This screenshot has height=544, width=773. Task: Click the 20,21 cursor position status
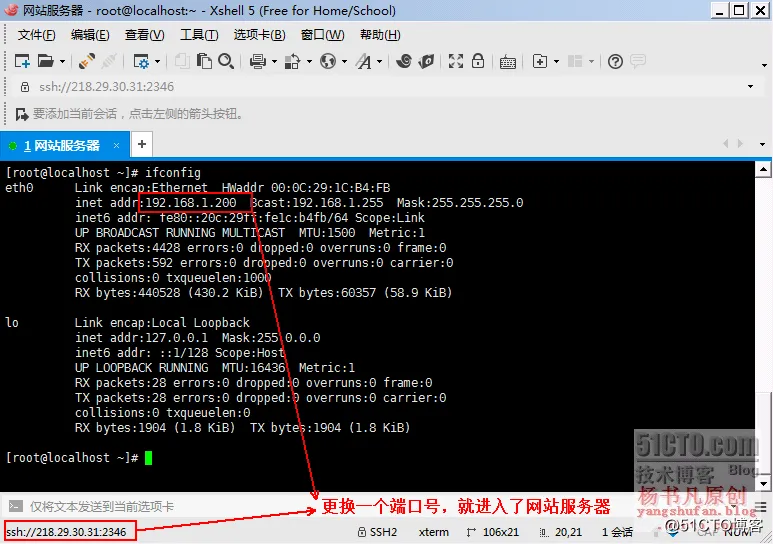pyautogui.click(x=561, y=532)
